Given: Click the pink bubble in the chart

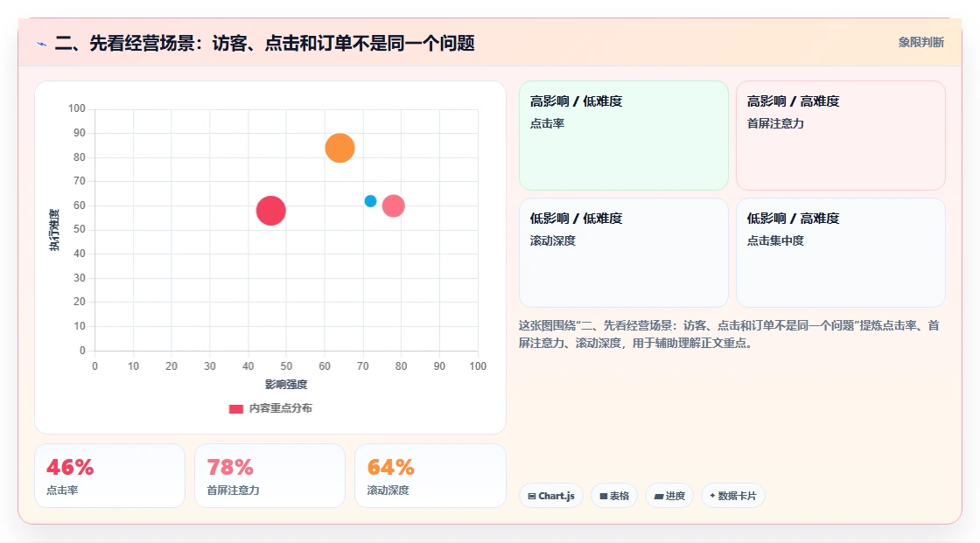Looking at the screenshot, I should [x=393, y=205].
